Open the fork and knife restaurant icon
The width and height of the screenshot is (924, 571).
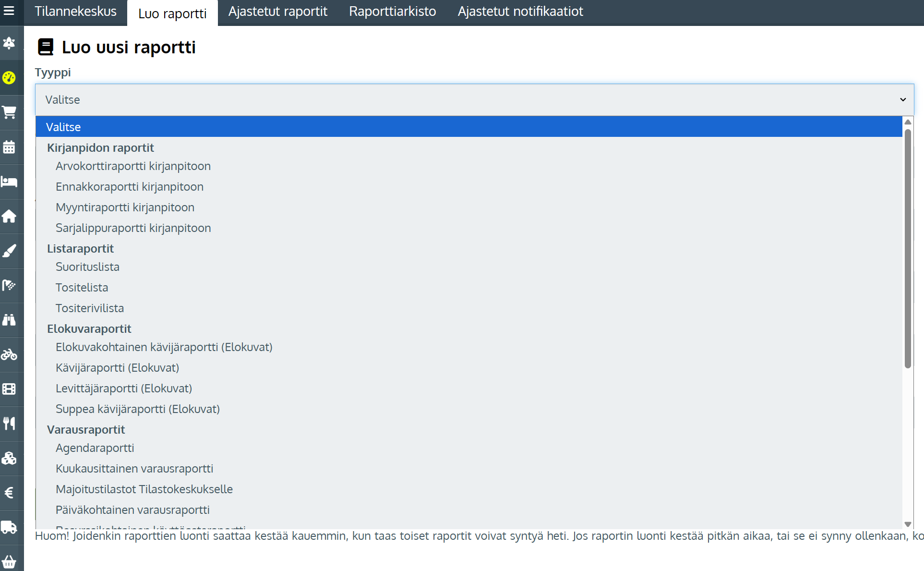click(x=9, y=424)
